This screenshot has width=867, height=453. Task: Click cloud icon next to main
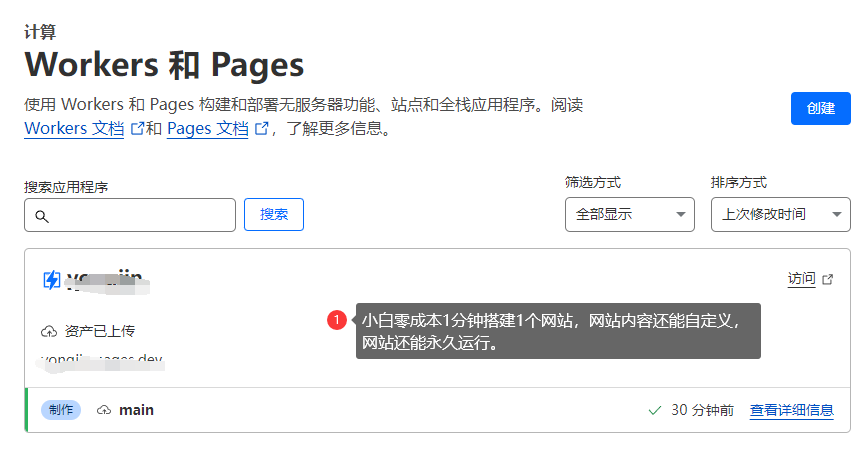(104, 410)
